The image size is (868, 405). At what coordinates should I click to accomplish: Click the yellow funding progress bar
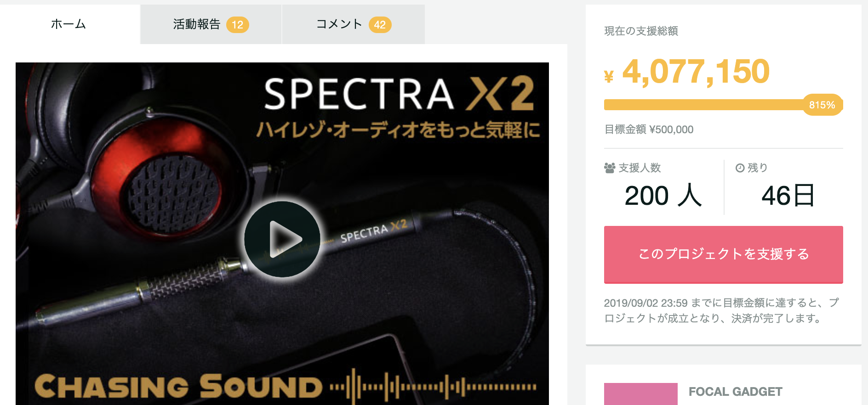(704, 105)
